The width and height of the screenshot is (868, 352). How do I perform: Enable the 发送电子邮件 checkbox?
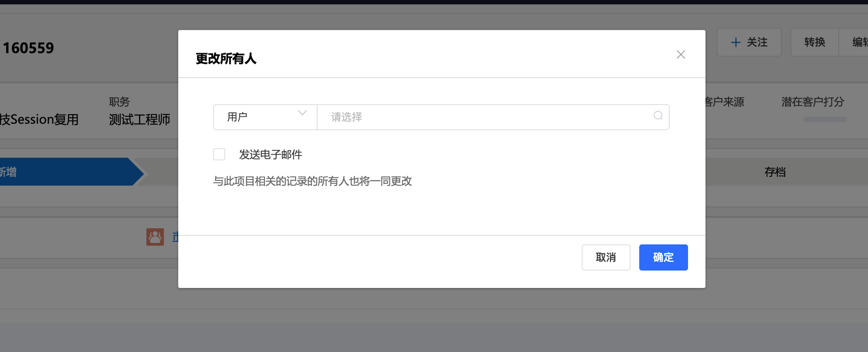point(219,154)
